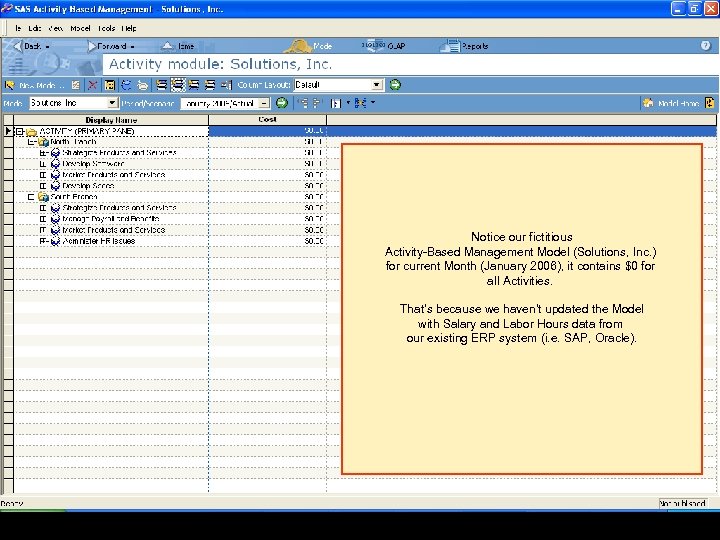Image resolution: width=720 pixels, height=540 pixels.
Task: Click the New Model toolbar button
Action: coord(34,85)
